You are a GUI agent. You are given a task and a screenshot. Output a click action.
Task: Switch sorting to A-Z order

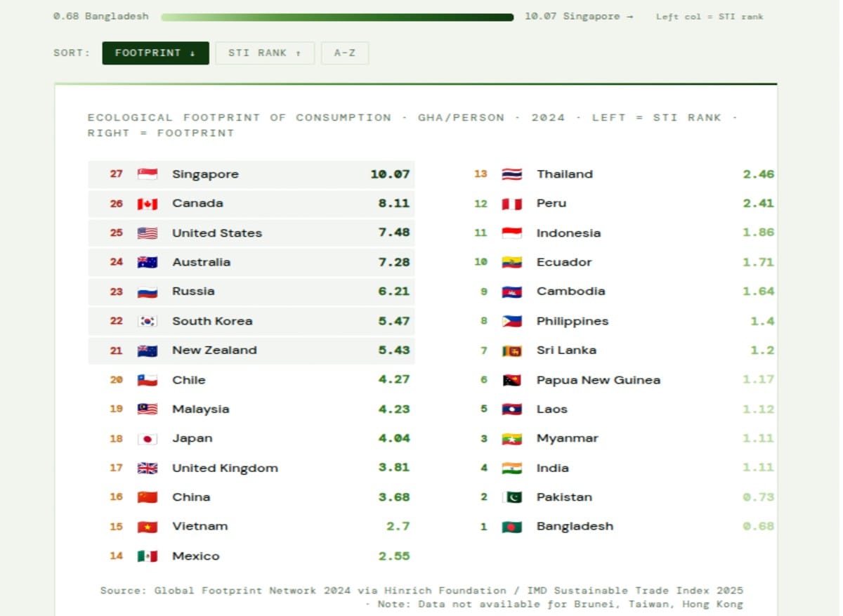pos(344,53)
